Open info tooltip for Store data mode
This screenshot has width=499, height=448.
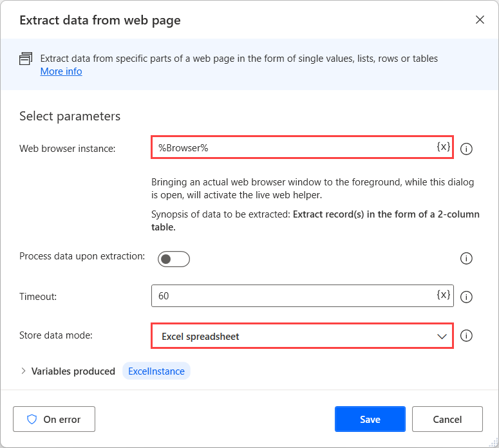(466, 336)
